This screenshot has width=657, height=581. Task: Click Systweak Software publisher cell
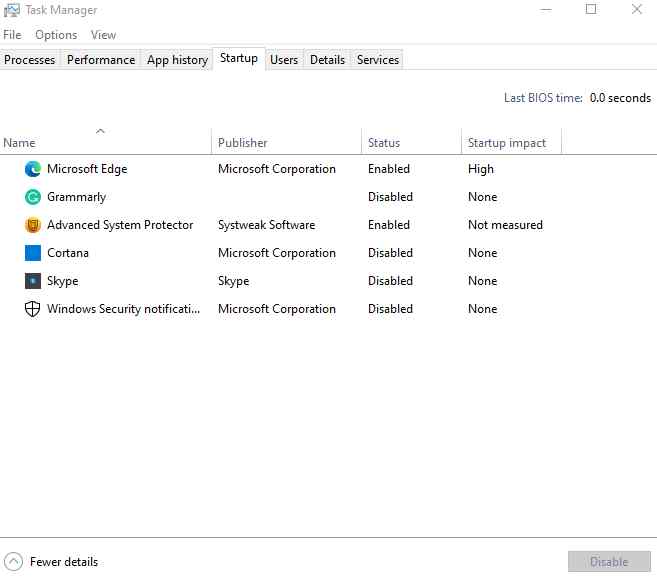point(266,225)
